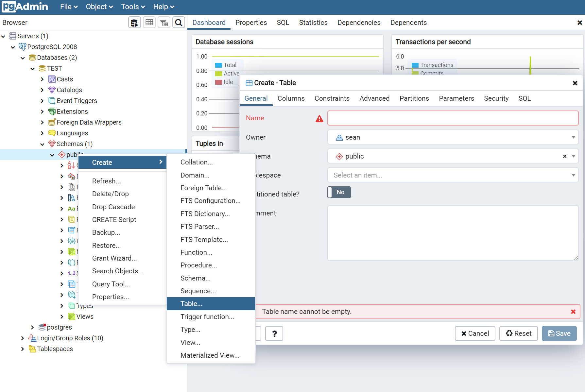Viewport: 585px width, 392px height.
Task: Expand the Login/Group Roles node
Action: 23,338
